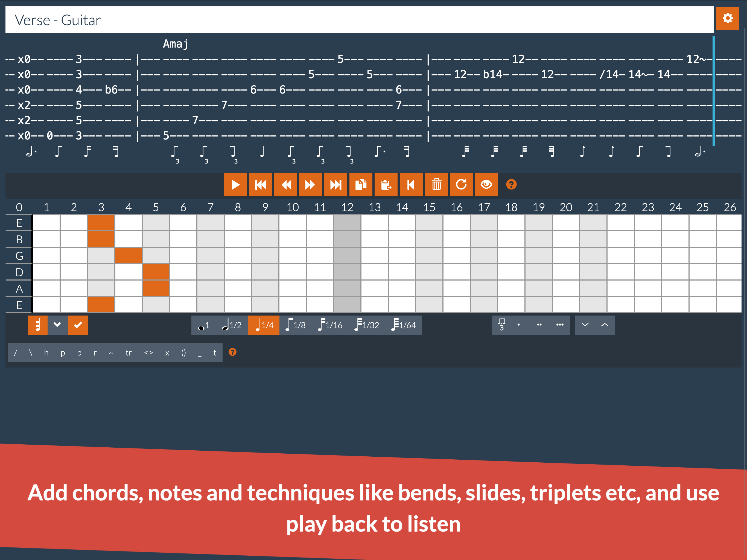Viewport: 747px width, 560px height.
Task: Click the circular redo arrow icon
Action: click(x=461, y=185)
